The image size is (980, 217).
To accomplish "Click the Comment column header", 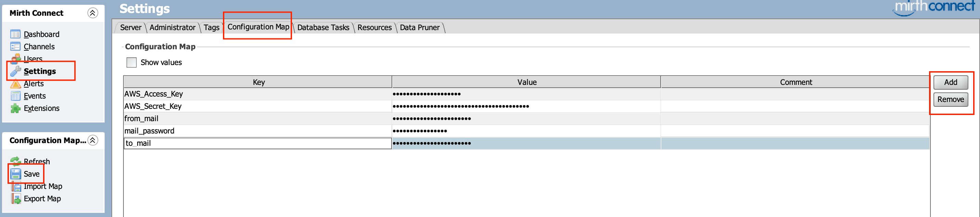I will pos(795,82).
